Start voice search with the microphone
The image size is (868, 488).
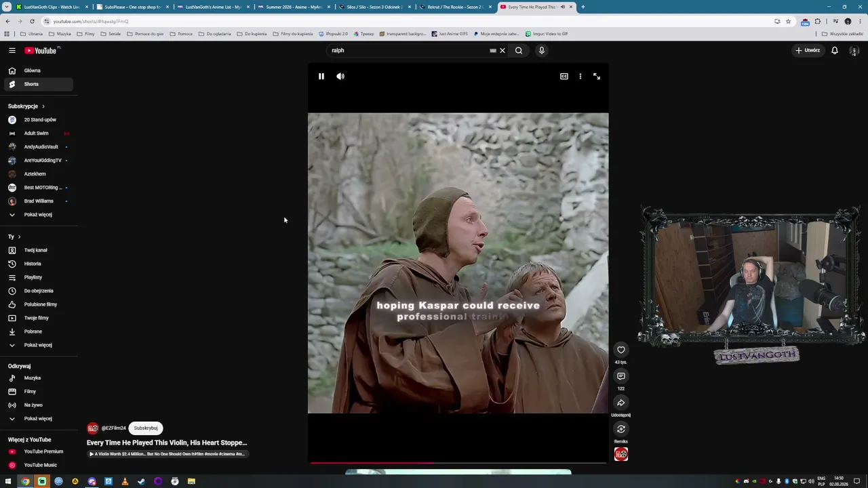541,50
